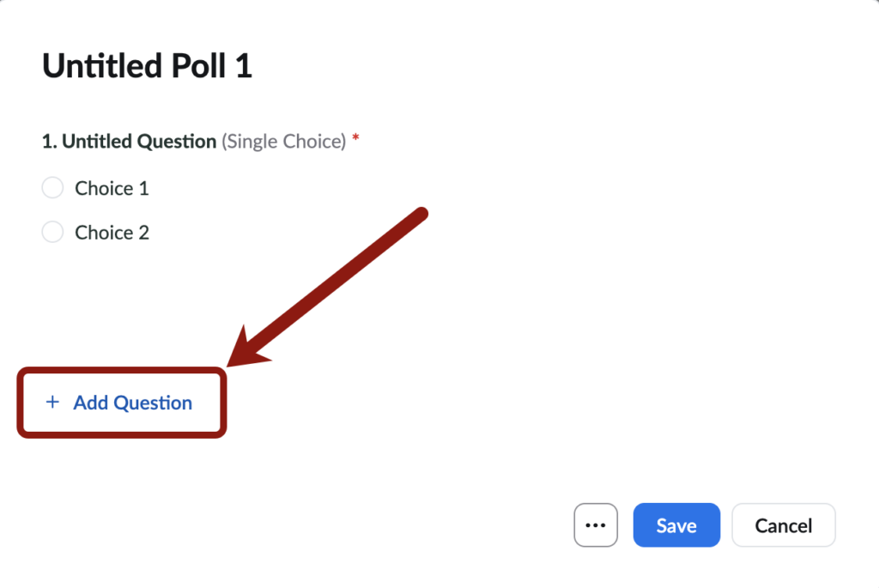Click the Untitled Poll 1 title
The image size is (879, 588).
[147, 64]
